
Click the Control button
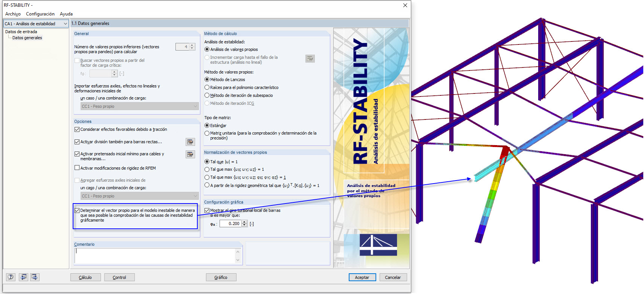coord(119,277)
